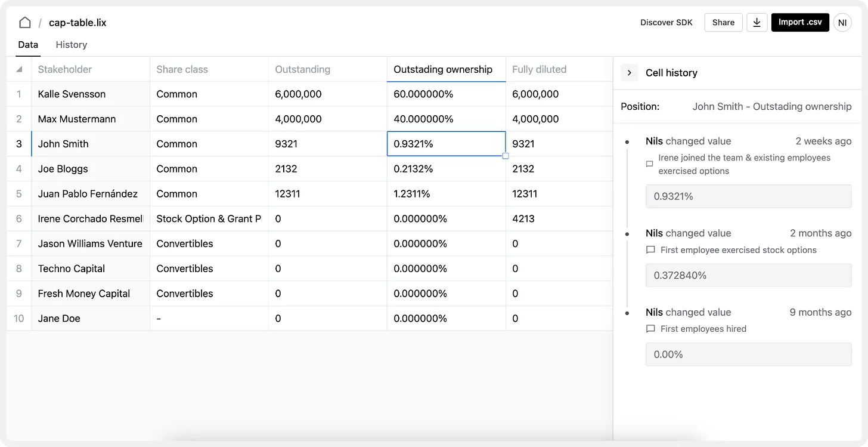The width and height of the screenshot is (868, 447).
Task: Click the 4,000,000 Outstanding cell
Action: (327, 119)
